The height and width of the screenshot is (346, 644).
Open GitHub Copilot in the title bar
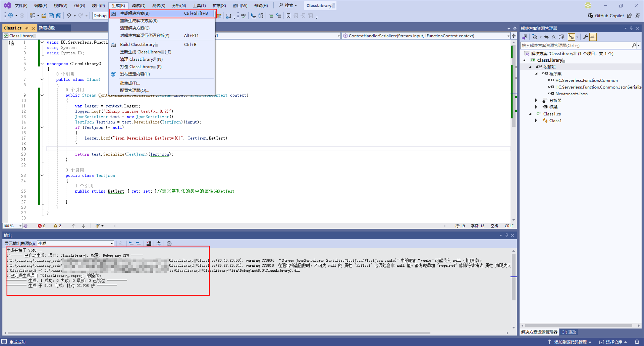tap(606, 16)
